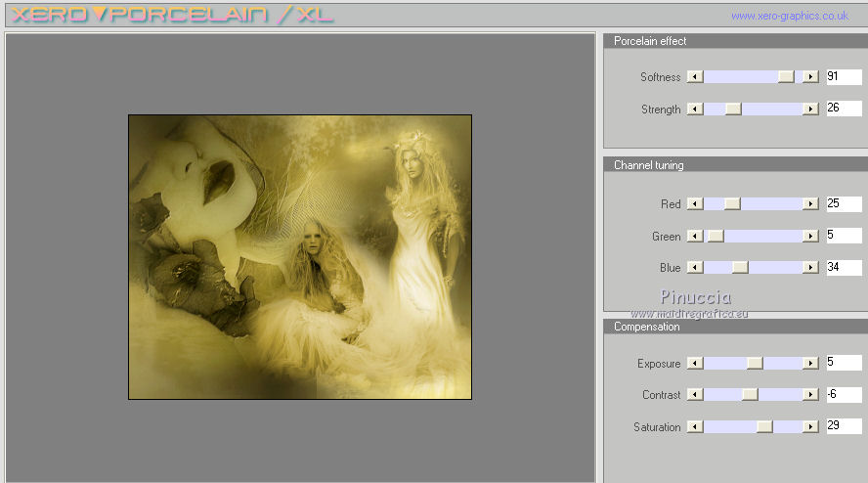Click the Compensation section header

pyautogui.click(x=735, y=327)
